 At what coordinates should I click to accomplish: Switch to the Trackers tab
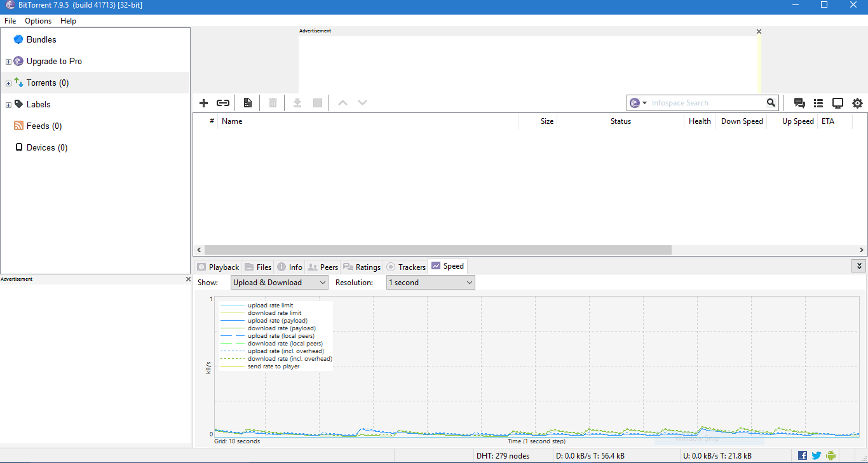click(406, 267)
